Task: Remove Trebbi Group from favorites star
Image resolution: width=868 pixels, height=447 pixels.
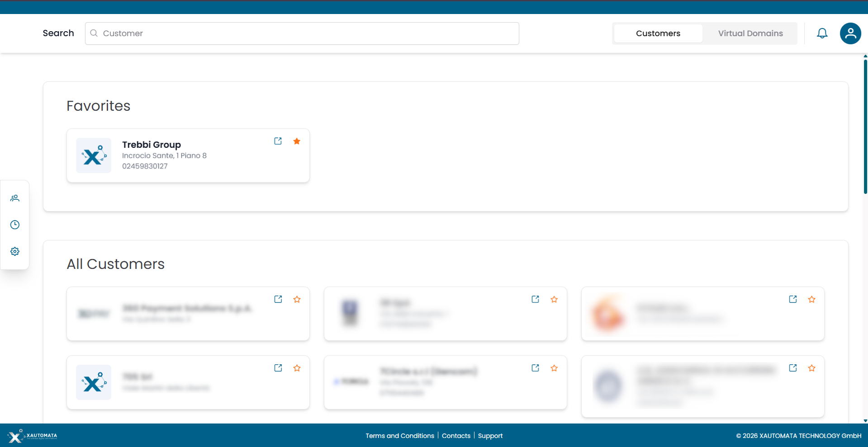Action: point(297,141)
